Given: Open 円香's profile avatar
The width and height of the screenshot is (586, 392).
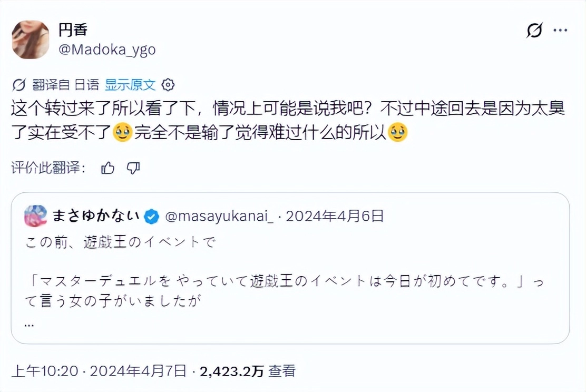Looking at the screenshot, I should [30, 40].
